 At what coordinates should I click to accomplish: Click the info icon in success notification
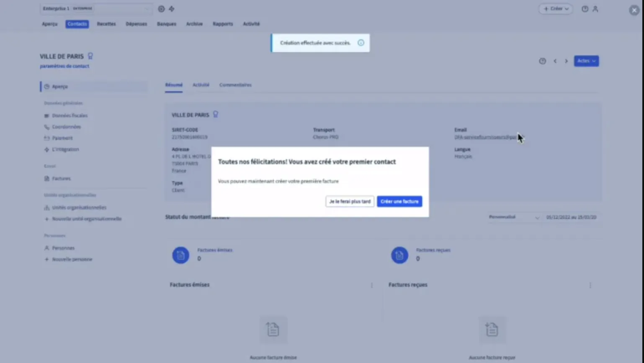(x=361, y=43)
